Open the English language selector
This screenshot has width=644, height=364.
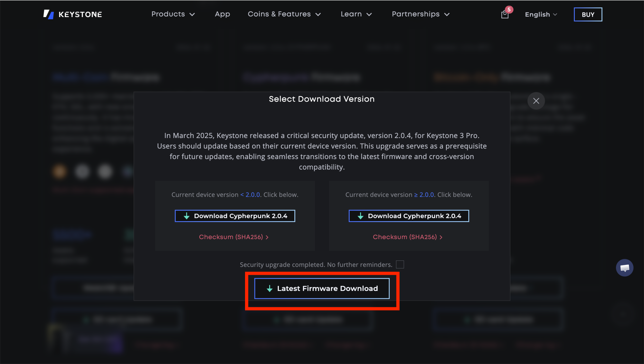(541, 14)
